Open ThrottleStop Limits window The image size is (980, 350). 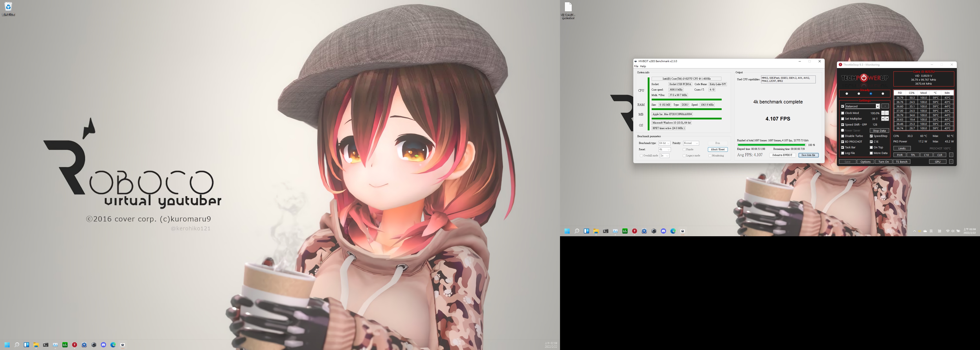902,148
